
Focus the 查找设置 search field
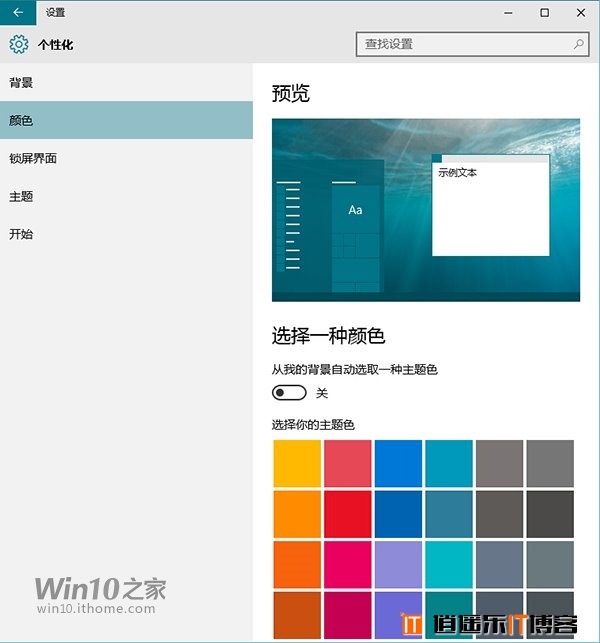coord(472,44)
